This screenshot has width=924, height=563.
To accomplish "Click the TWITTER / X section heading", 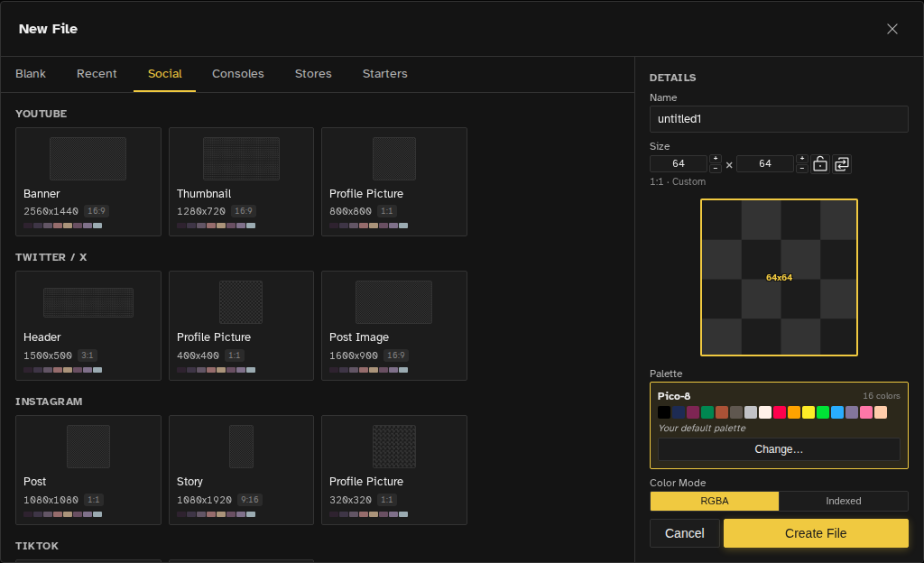I will 51,257.
